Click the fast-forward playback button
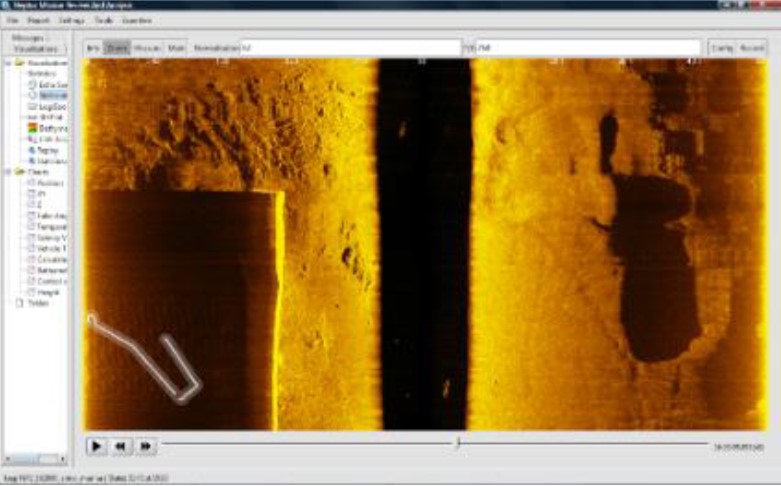Screen dimensions: 781x486 click(x=145, y=446)
